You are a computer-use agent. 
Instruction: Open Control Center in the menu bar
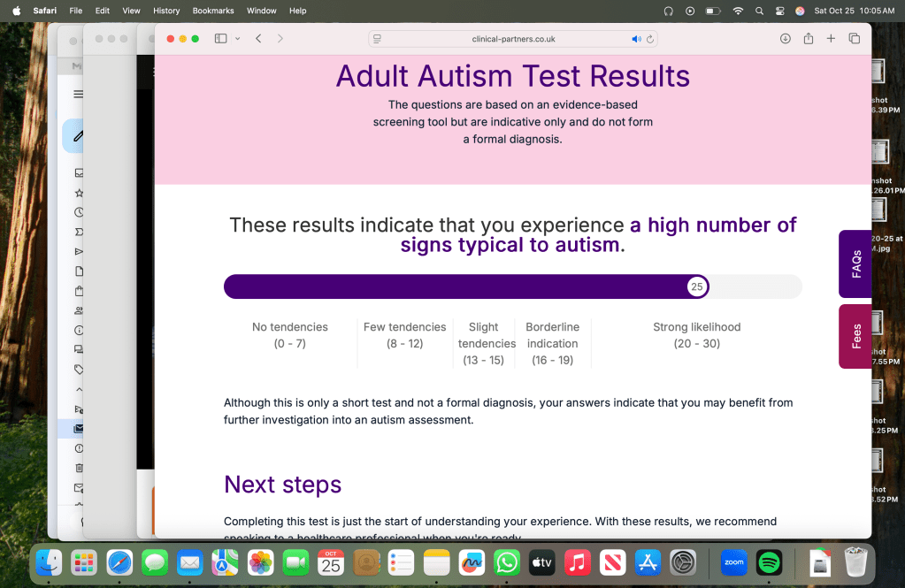780,11
